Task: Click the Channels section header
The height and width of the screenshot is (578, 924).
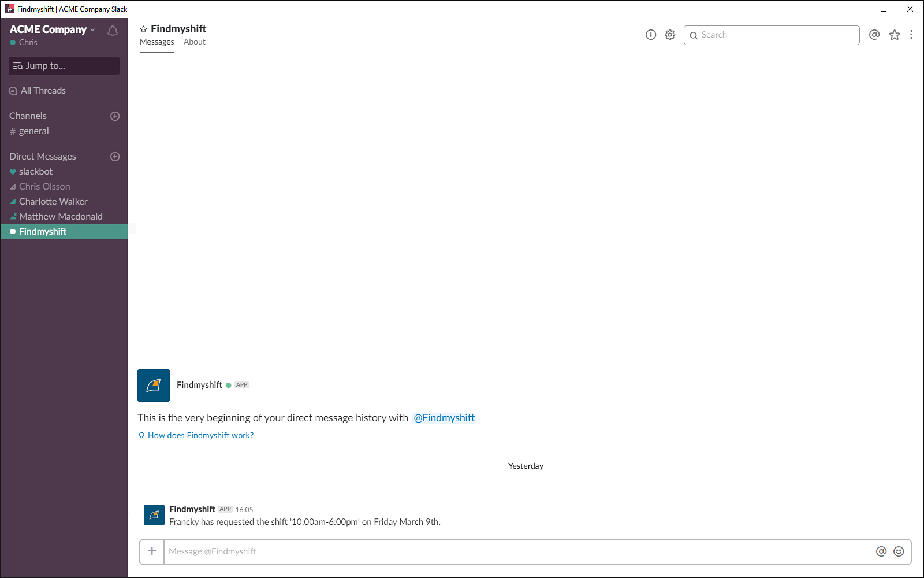Action: click(x=28, y=116)
